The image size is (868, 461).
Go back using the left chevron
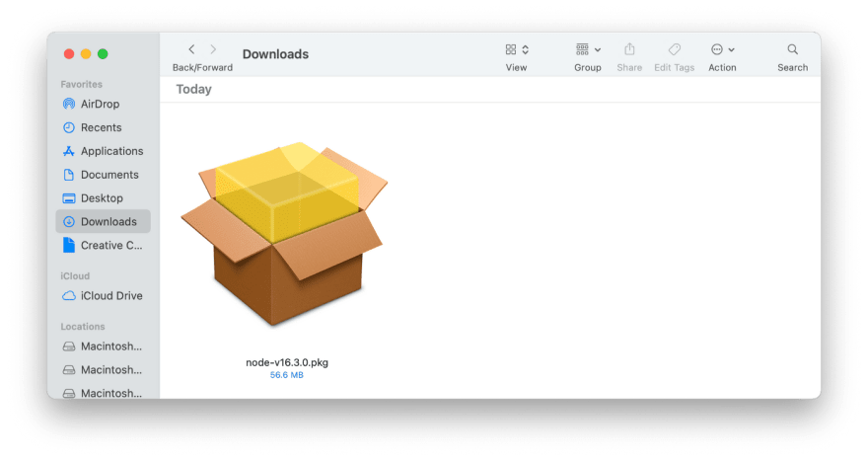191,49
